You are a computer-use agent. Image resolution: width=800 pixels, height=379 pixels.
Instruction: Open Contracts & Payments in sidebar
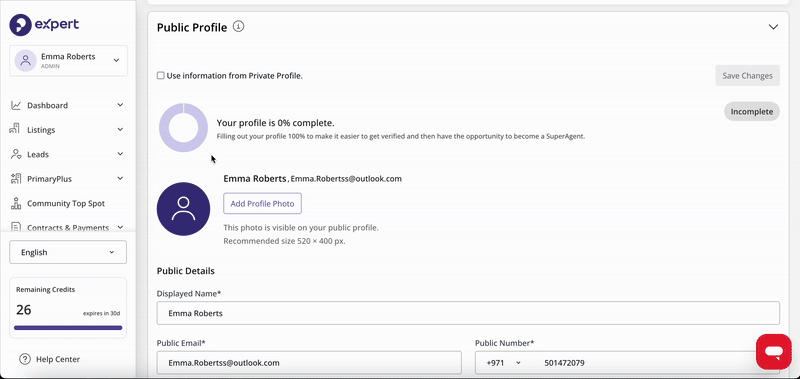click(x=68, y=228)
